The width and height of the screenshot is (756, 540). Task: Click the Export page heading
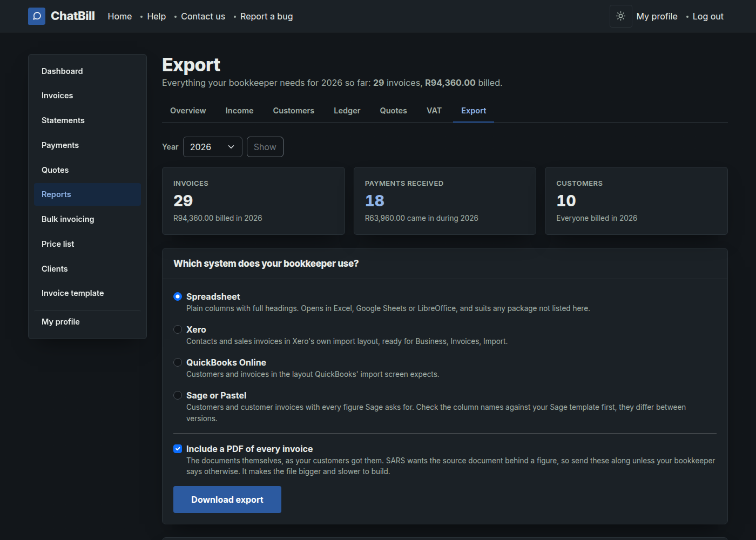click(191, 65)
